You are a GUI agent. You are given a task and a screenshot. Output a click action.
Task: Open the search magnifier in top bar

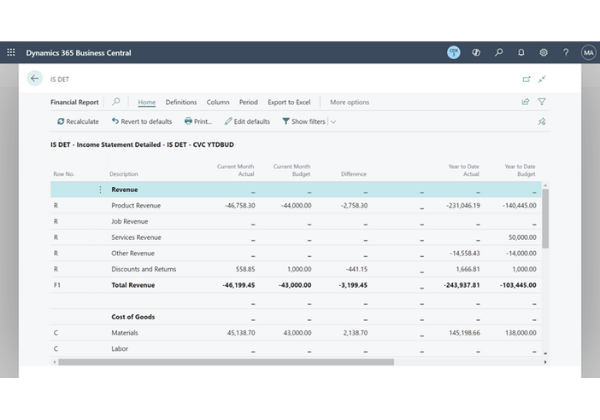point(498,53)
